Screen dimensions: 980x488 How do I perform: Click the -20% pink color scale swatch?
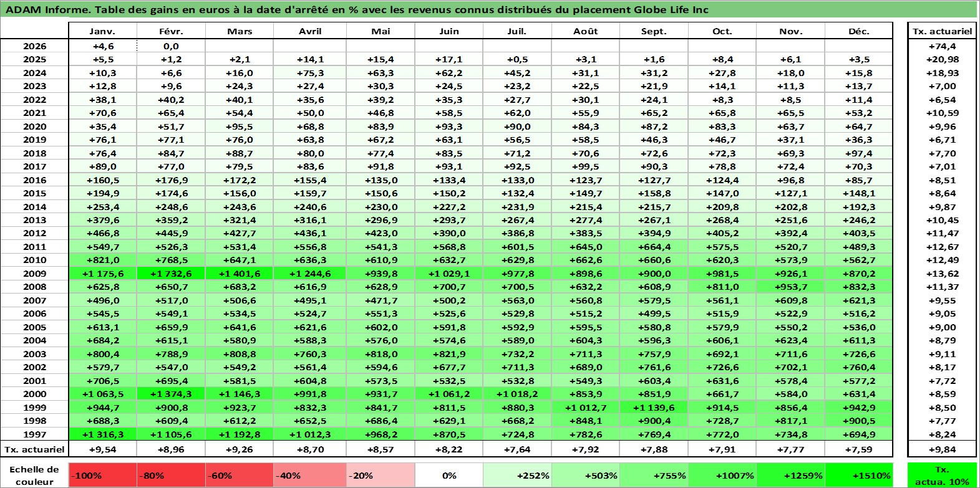coord(381,475)
